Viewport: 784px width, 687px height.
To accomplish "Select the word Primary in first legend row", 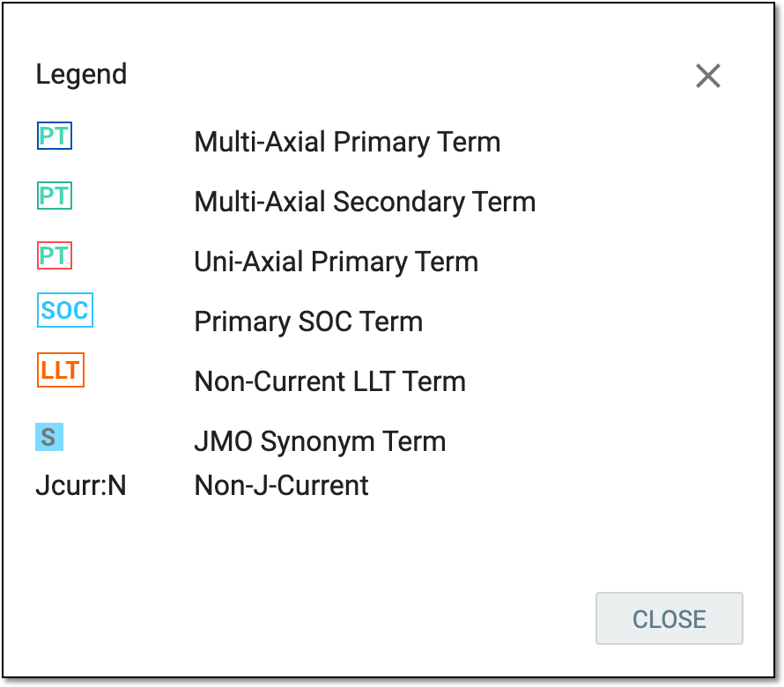I will pyautogui.click(x=381, y=142).
